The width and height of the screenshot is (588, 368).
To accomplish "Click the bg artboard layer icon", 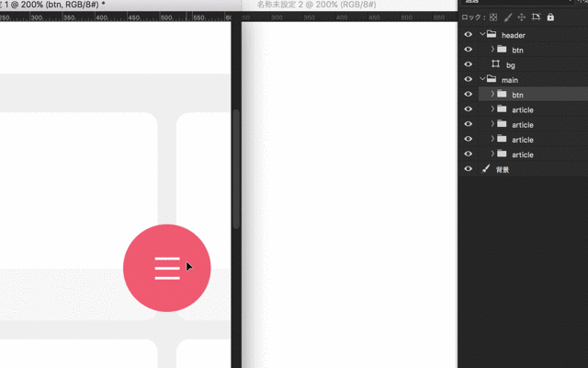I will coord(496,63).
